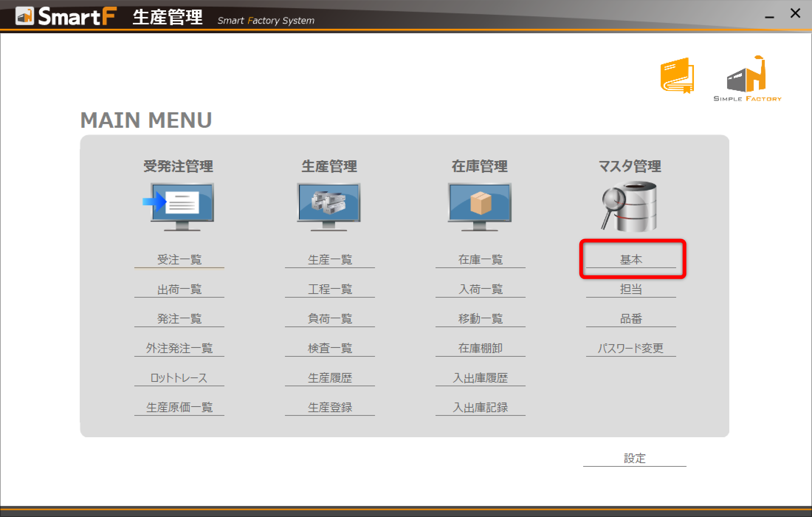Open 受注一覧 order list
This screenshot has height=517, width=812.
[x=179, y=260]
